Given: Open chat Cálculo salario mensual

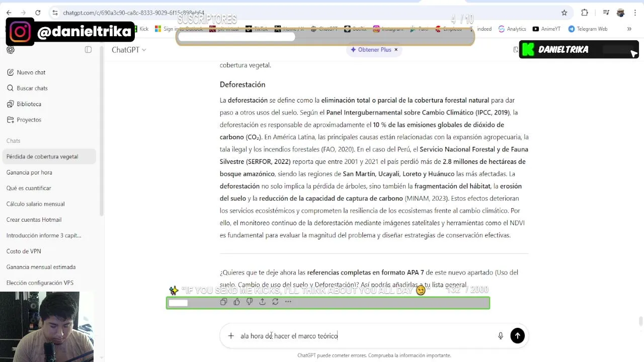Looking at the screenshot, I should coord(49,204).
